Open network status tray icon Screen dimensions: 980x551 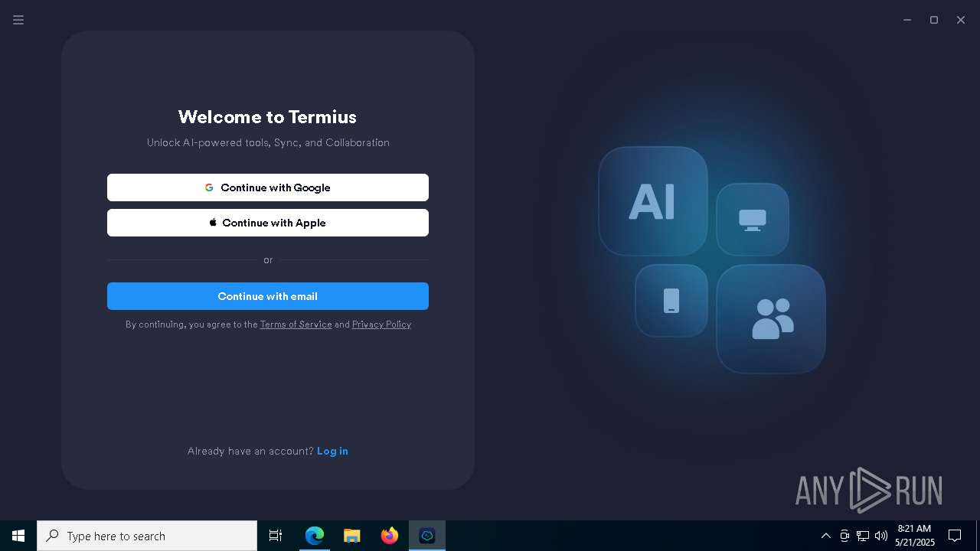point(863,536)
